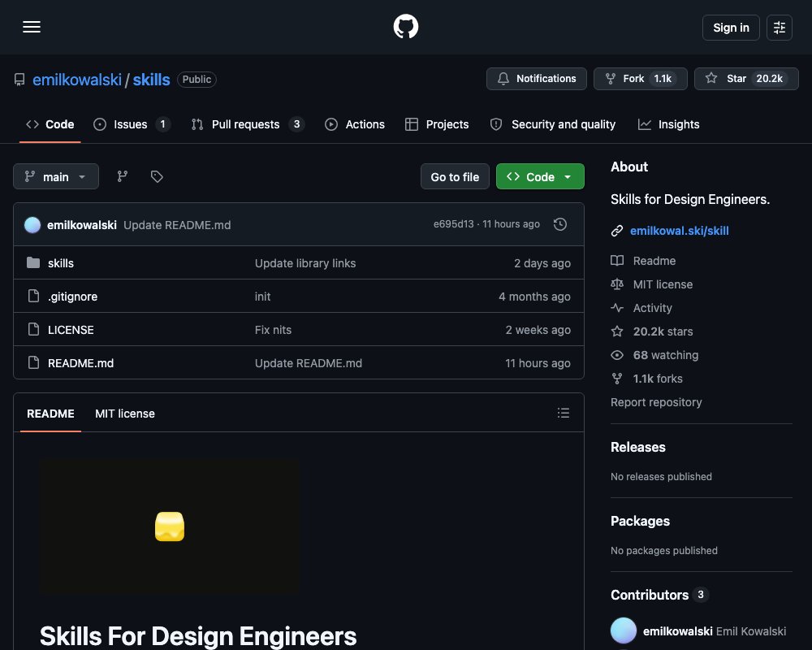The height and width of the screenshot is (650, 812).
Task: Open 'Update library links' commit message
Action: pyautogui.click(x=305, y=263)
